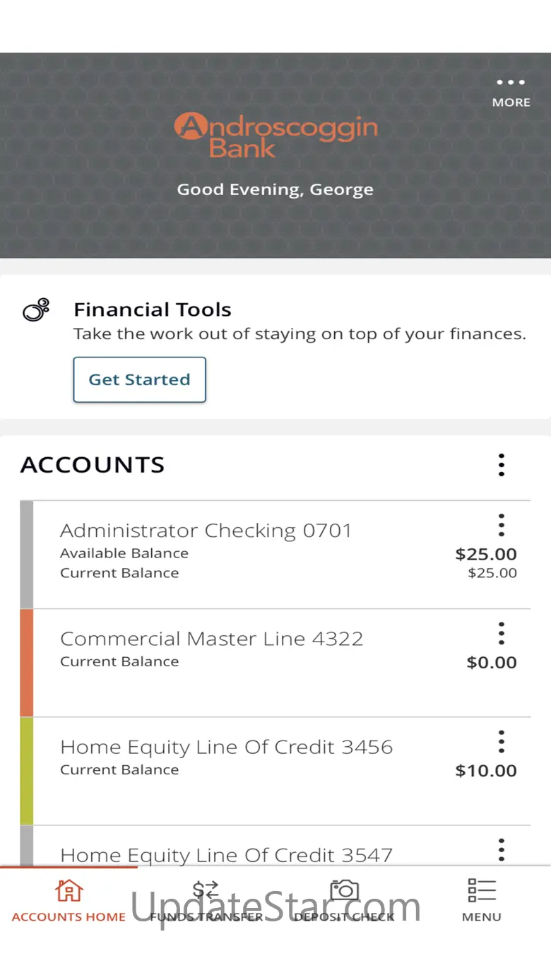Open options for Administrator Checking 0701
Screen dimensions: 551x980
501,526
